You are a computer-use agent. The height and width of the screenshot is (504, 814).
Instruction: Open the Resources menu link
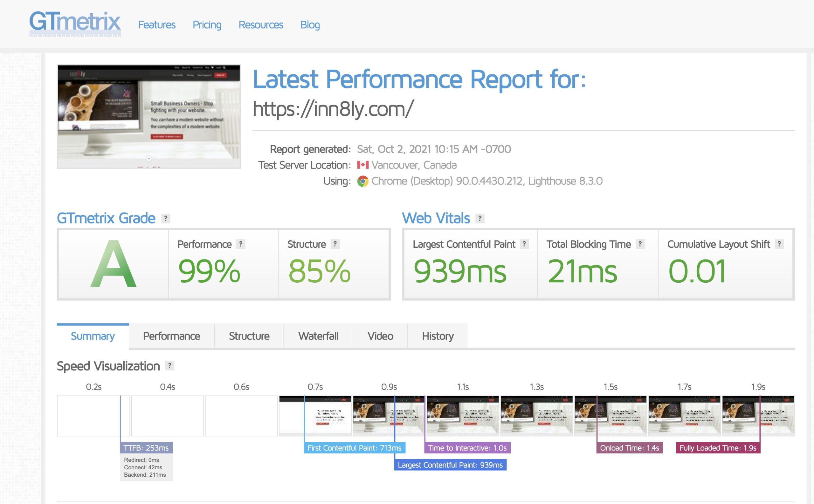click(261, 25)
